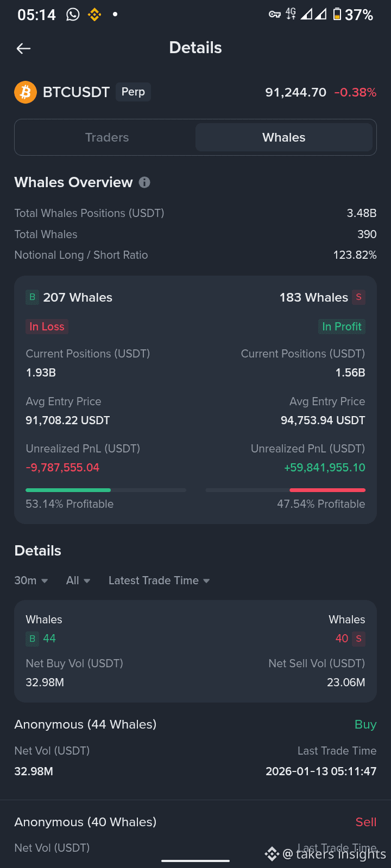Tap the red S badge beside 183 Whales
This screenshot has width=391, height=868.
pos(358,297)
